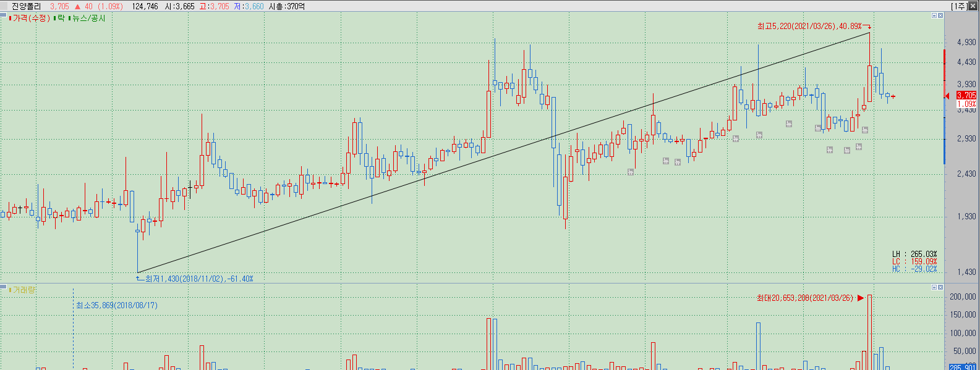Click the 2,430 price axis label
980x370 pixels.
966,174
